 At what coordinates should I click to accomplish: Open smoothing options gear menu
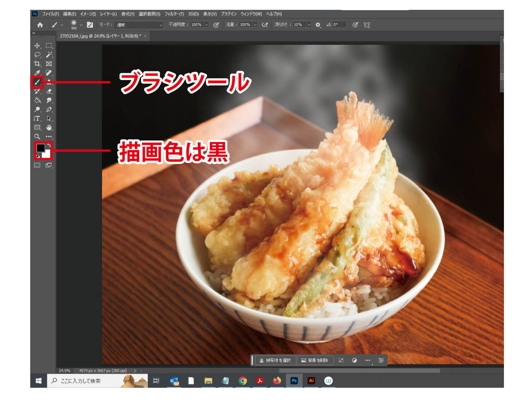(x=318, y=25)
